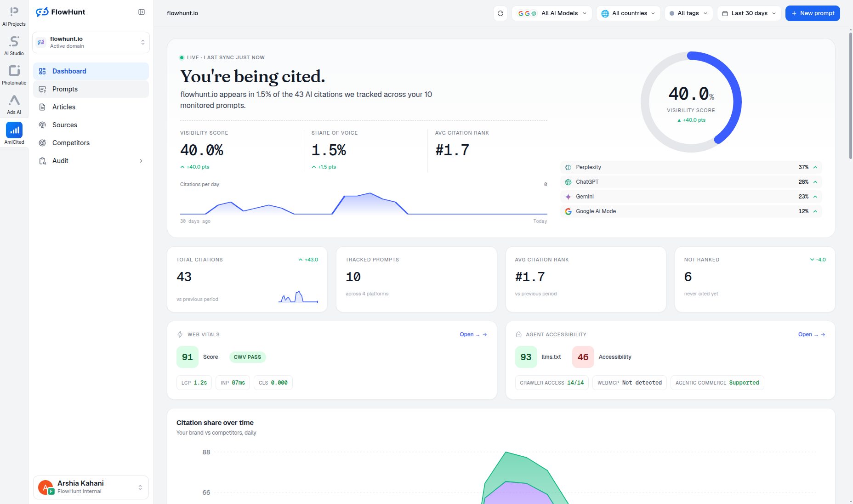Open the flowhunt.io active domain switcher

click(91, 42)
